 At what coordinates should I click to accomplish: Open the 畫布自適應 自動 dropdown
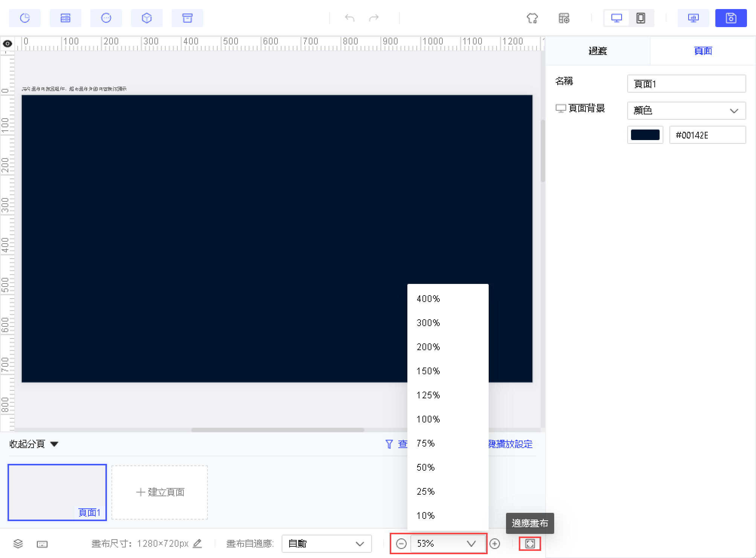326,544
